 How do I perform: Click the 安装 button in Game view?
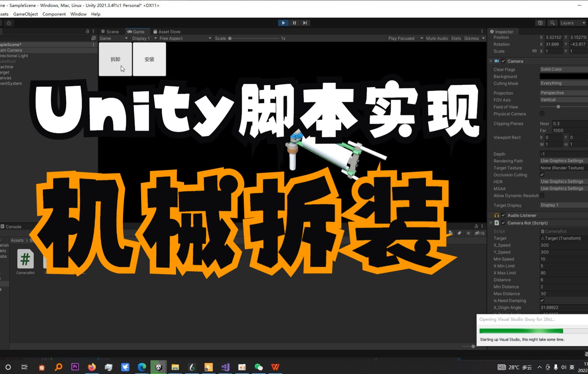pyautogui.click(x=149, y=59)
